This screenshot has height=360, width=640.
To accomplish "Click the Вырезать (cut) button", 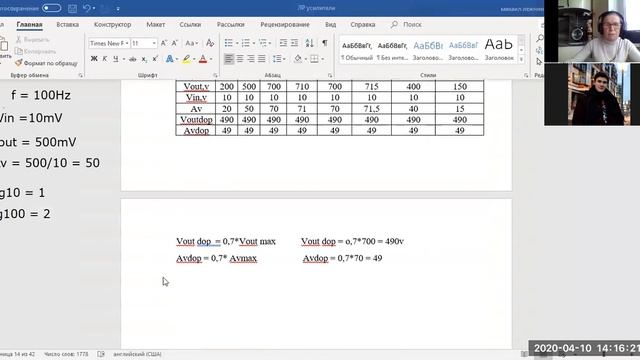I will tap(33, 40).
